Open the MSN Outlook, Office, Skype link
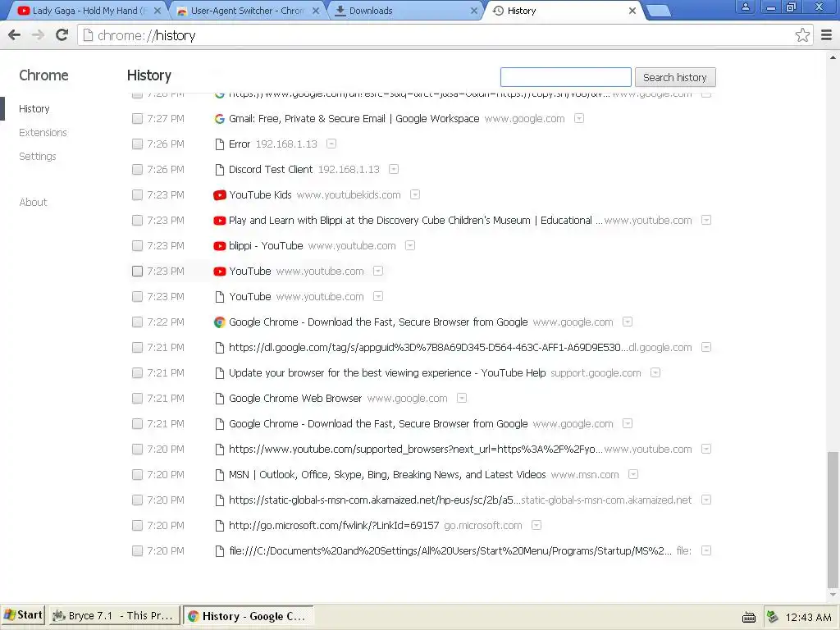This screenshot has height=630, width=840. click(387, 475)
